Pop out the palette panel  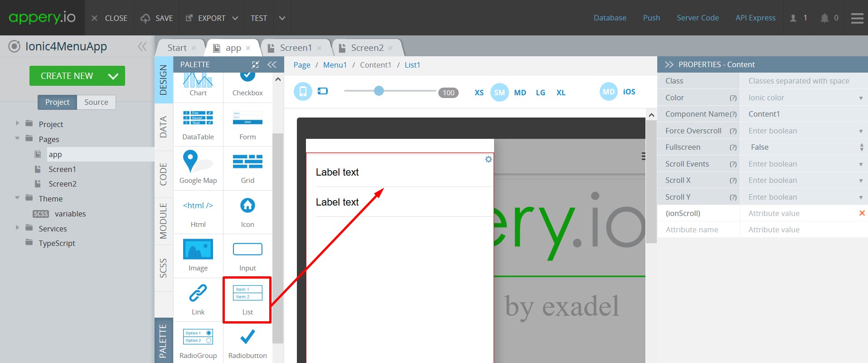pyautogui.click(x=255, y=64)
